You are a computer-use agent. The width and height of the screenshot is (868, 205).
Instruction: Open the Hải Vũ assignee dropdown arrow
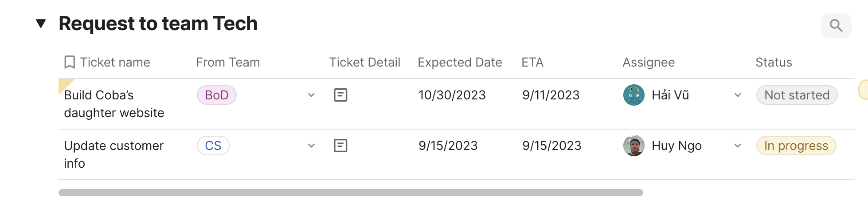coord(738,95)
